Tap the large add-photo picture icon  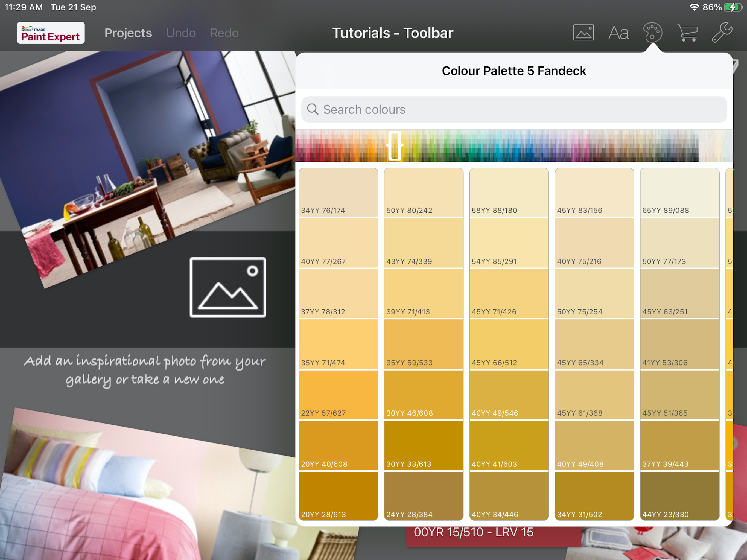(x=228, y=287)
